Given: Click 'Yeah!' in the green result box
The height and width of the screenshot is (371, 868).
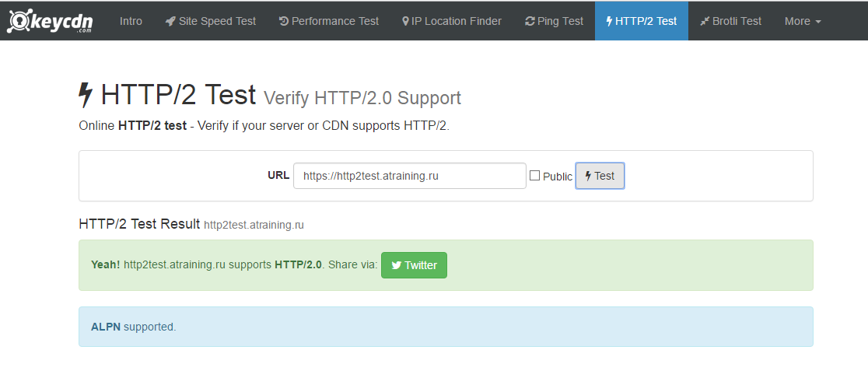Looking at the screenshot, I should click(x=105, y=264).
